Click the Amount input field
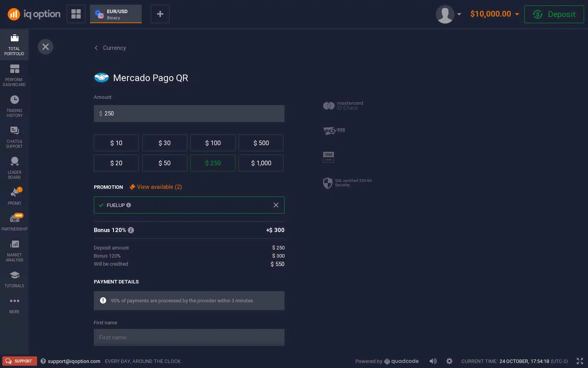Viewport: 588px width, 368px height. [189, 114]
